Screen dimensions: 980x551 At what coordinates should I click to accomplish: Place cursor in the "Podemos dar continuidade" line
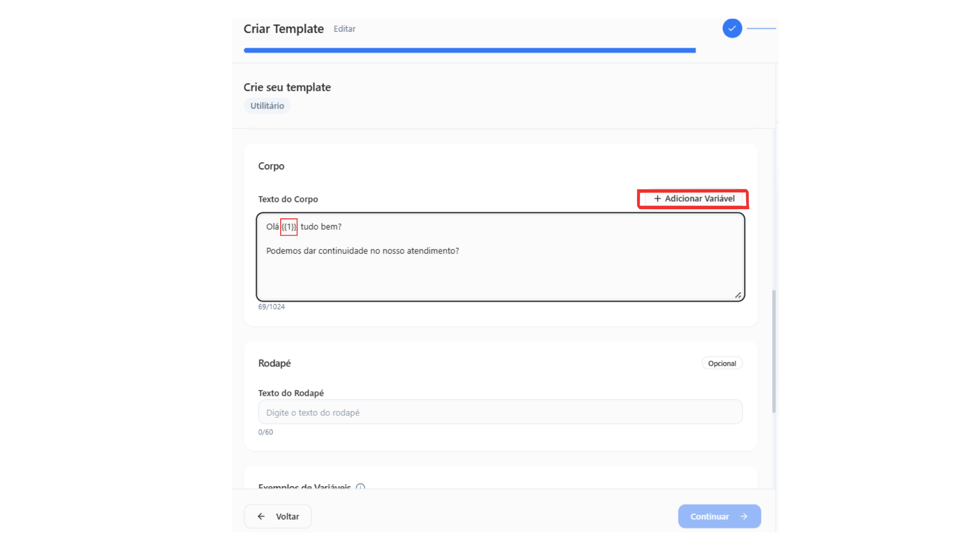362,251
